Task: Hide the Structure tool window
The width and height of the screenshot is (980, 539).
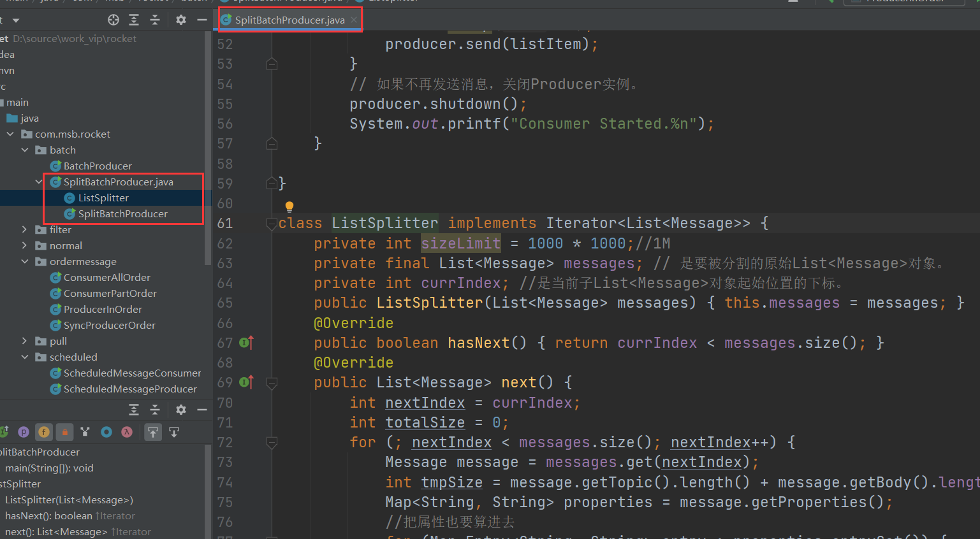Action: (202, 410)
